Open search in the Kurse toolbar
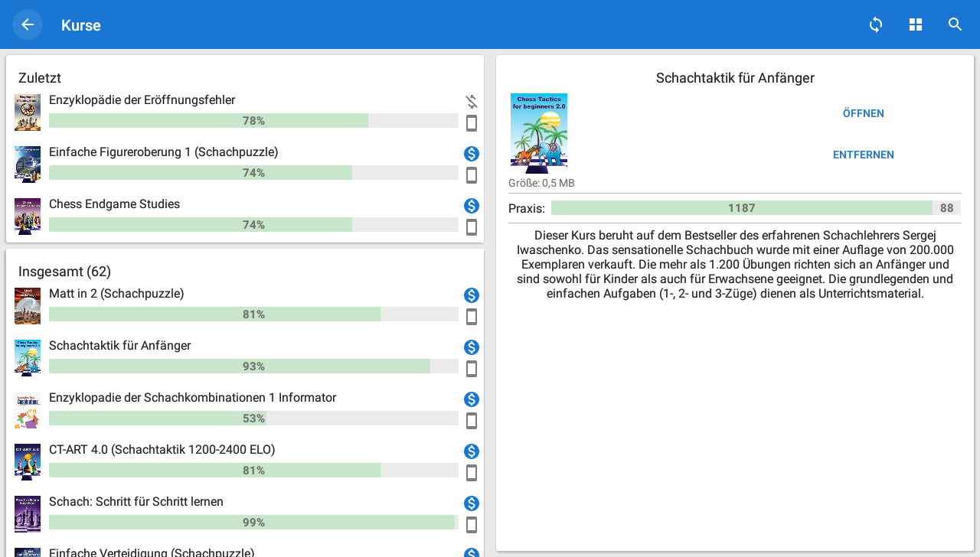Screen dimensions: 980x557 (x=955, y=24)
